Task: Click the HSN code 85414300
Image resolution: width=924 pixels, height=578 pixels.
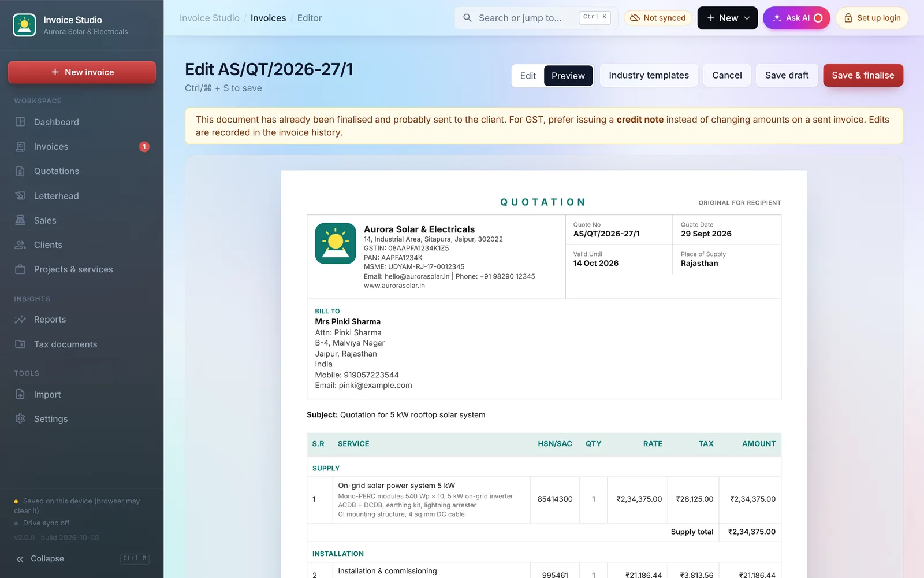Action: pyautogui.click(x=555, y=499)
